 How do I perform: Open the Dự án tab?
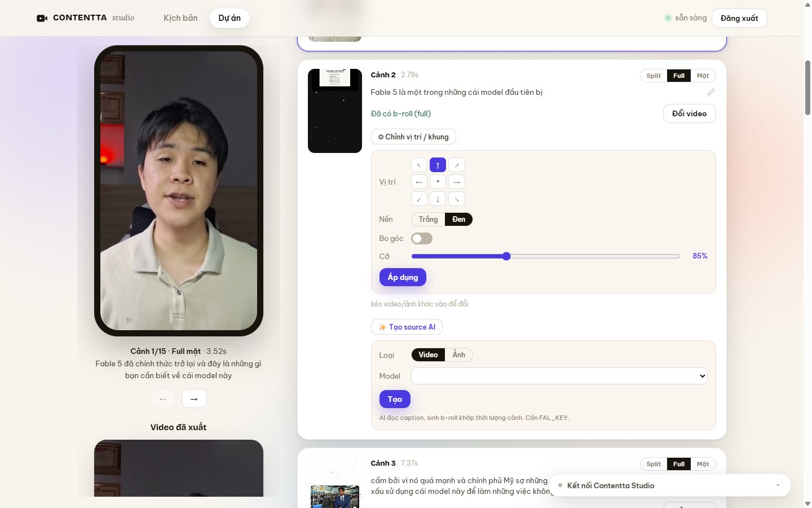[230, 18]
